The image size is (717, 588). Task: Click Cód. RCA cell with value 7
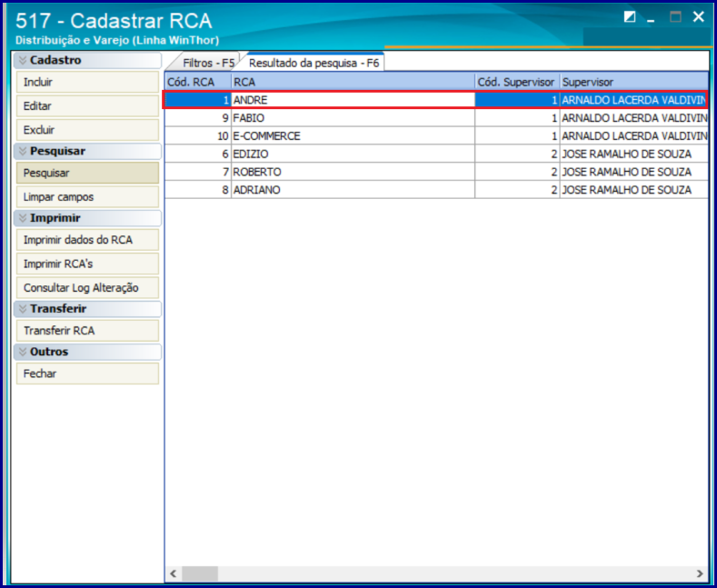[x=198, y=172]
